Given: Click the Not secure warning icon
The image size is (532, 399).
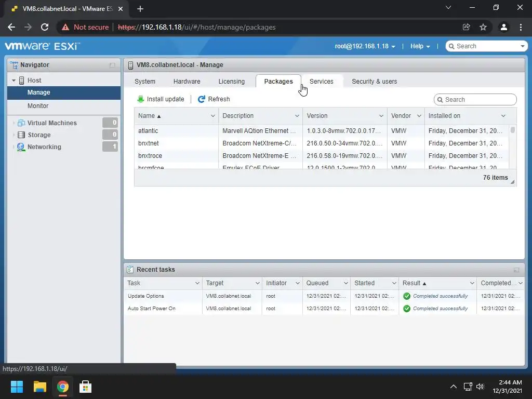Looking at the screenshot, I should (65, 27).
